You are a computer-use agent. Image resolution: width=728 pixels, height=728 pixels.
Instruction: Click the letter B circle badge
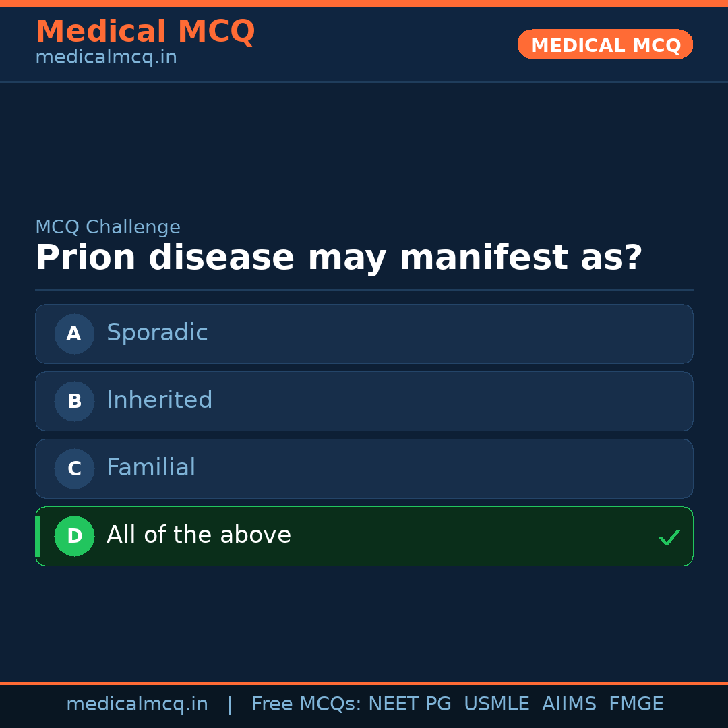(x=74, y=401)
